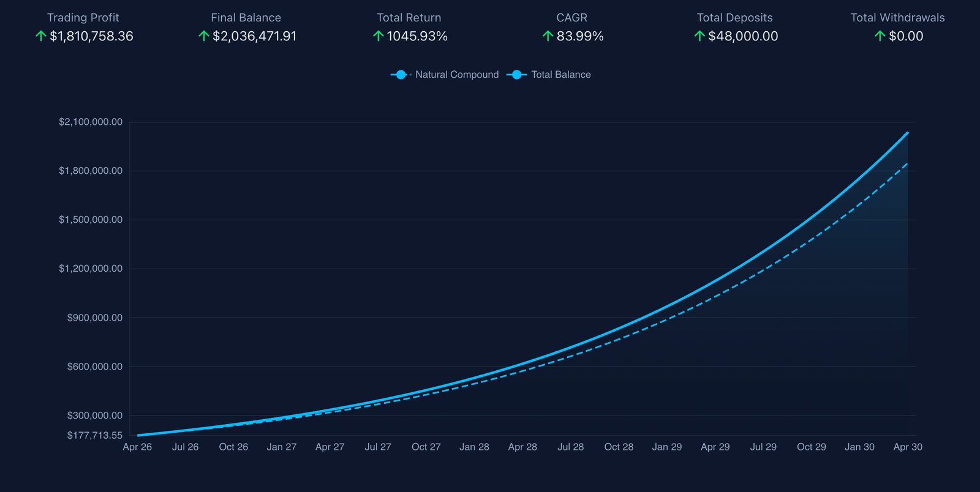Click the up arrow next to Final Balance
This screenshot has width=980, height=492.
204,36
